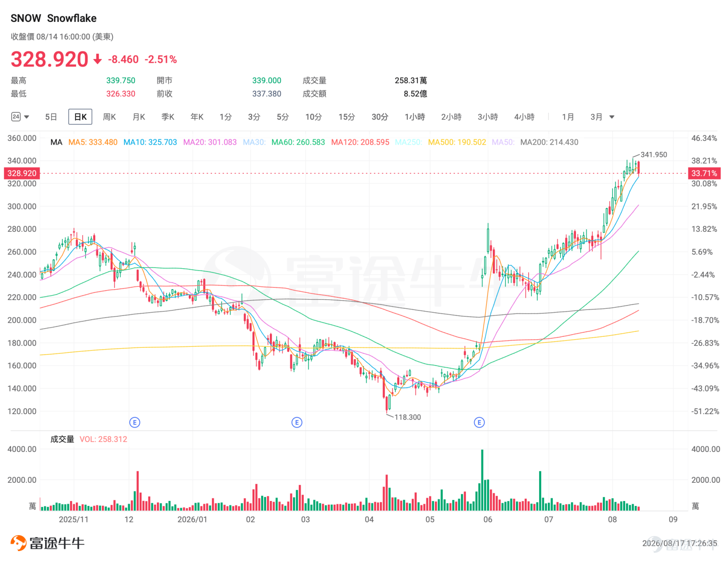Select the 3月 range option
The image size is (728, 561).
[x=597, y=117]
